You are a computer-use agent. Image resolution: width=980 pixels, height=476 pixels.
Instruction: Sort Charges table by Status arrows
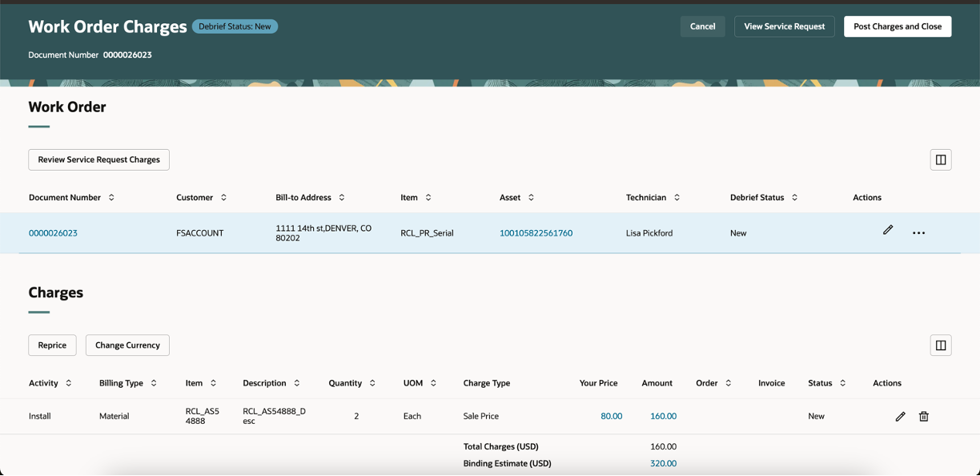[x=842, y=383]
